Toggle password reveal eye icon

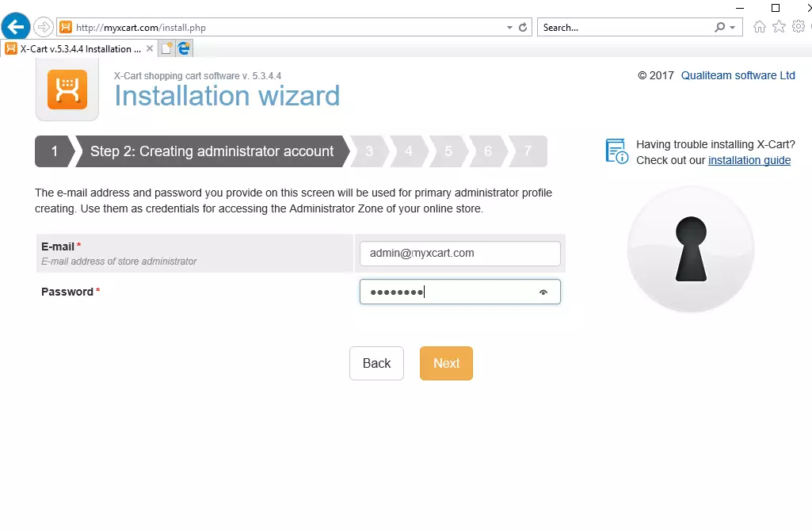tap(543, 292)
